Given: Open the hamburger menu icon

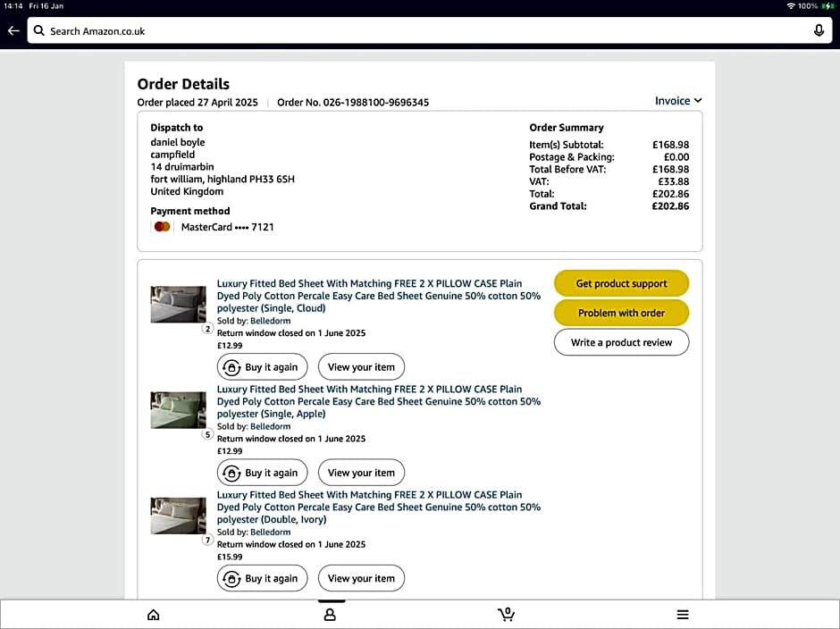Looking at the screenshot, I should 683,615.
